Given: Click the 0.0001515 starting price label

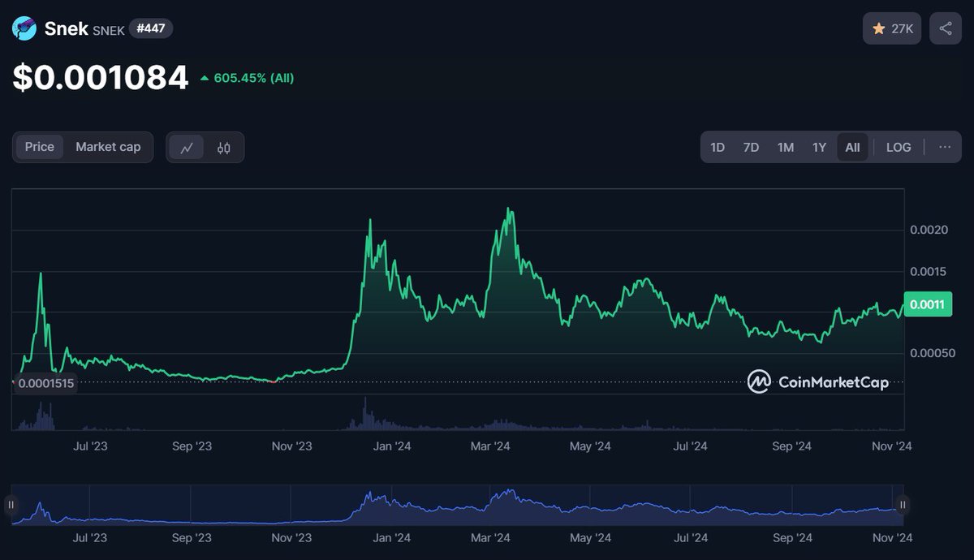Looking at the screenshot, I should click(45, 383).
